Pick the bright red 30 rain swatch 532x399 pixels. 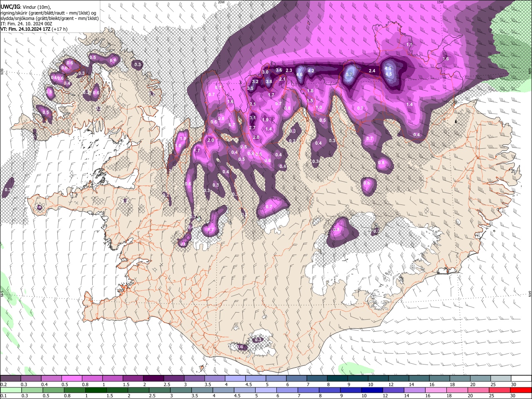coord(520,390)
